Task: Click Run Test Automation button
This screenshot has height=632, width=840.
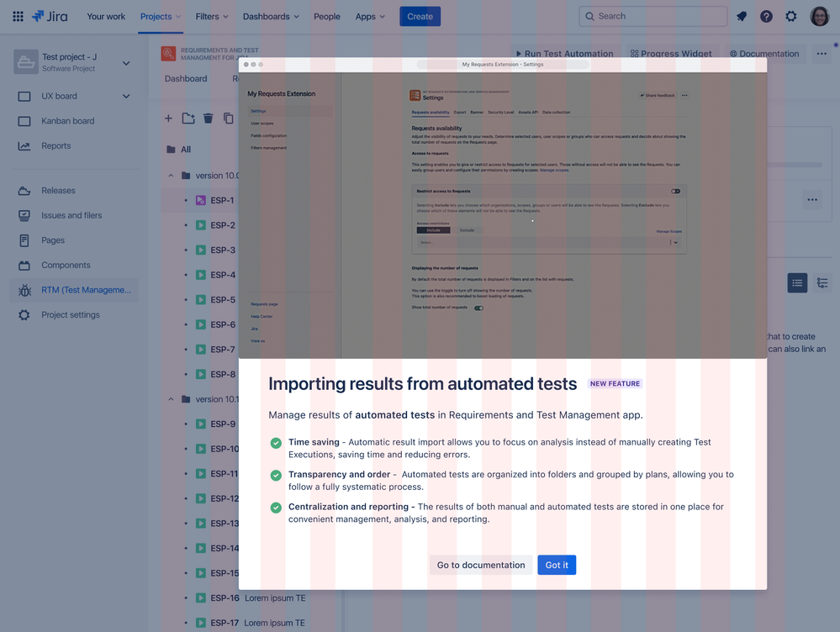Action: (x=565, y=54)
